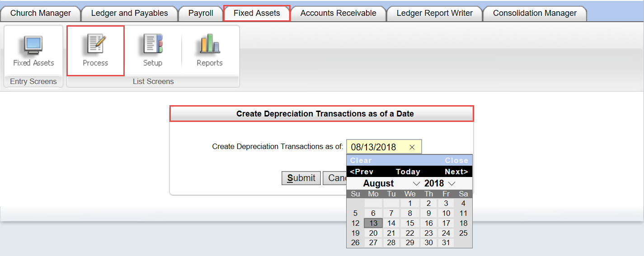Open the Payroll tab
Viewport: 644px width, 256px height.
pos(201,13)
